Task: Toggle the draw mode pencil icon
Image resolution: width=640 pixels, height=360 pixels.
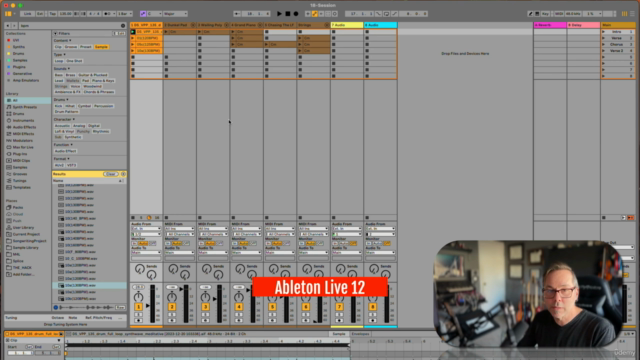Action: click(530, 13)
